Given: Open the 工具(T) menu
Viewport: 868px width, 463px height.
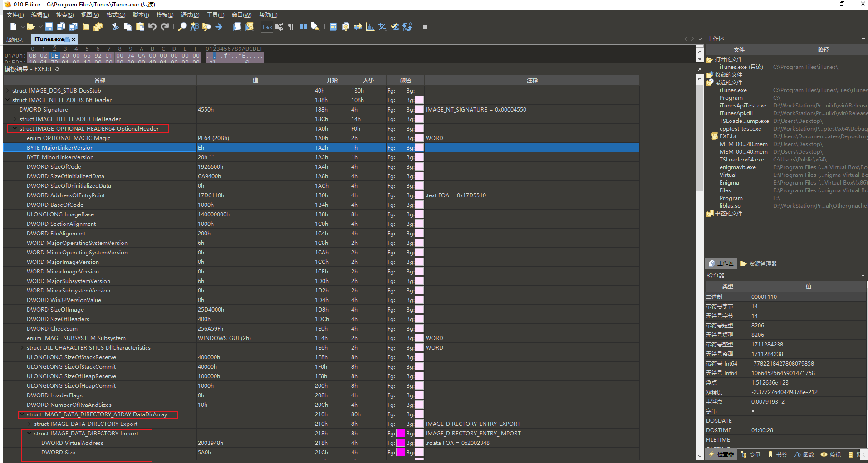Looking at the screenshot, I should pos(216,15).
